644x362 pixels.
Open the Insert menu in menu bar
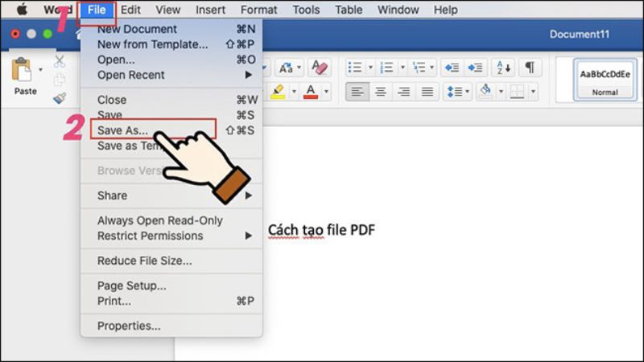click(x=209, y=10)
